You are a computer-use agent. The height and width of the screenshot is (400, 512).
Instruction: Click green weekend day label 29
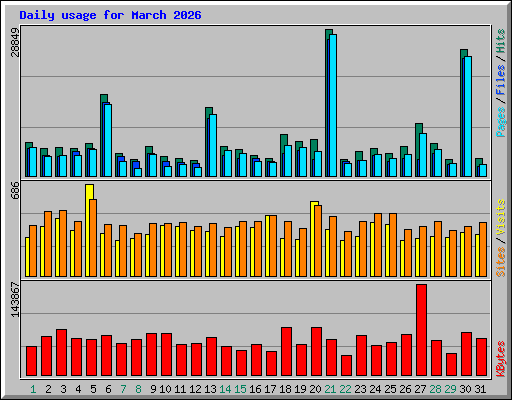point(450,389)
